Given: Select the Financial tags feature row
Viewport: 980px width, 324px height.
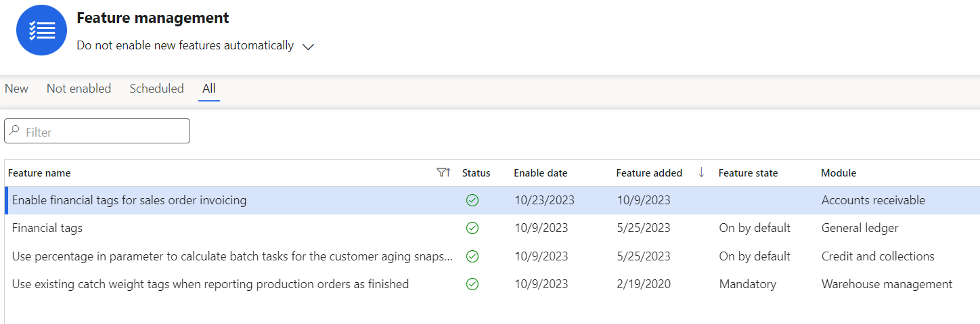Looking at the screenshot, I should (492, 229).
